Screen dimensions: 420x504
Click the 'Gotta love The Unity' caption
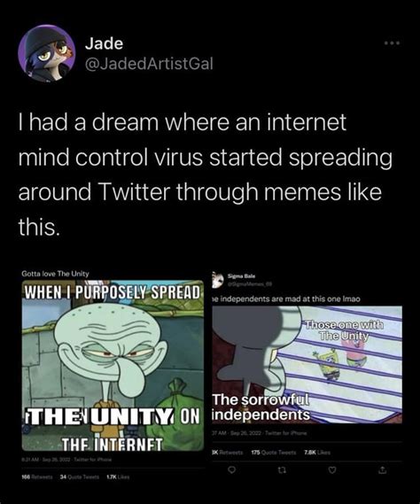(x=55, y=274)
